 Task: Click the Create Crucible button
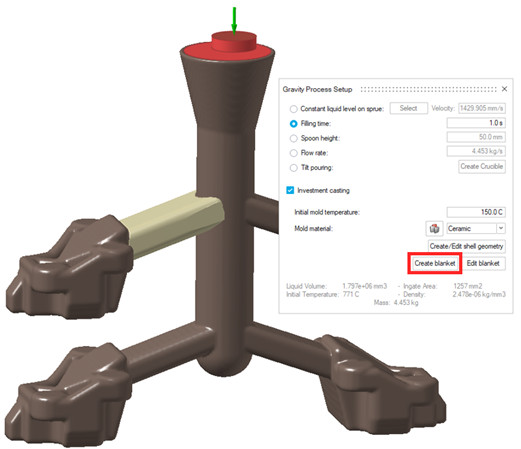[x=482, y=166]
